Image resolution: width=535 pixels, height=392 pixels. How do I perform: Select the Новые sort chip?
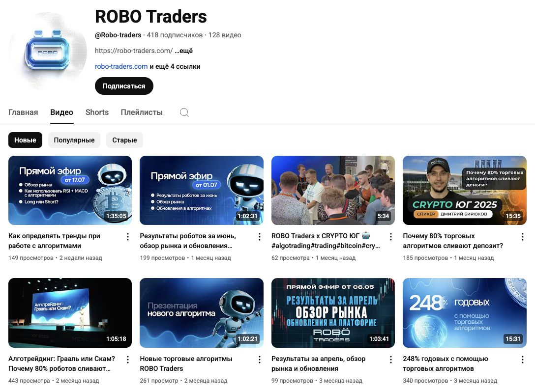pos(25,140)
